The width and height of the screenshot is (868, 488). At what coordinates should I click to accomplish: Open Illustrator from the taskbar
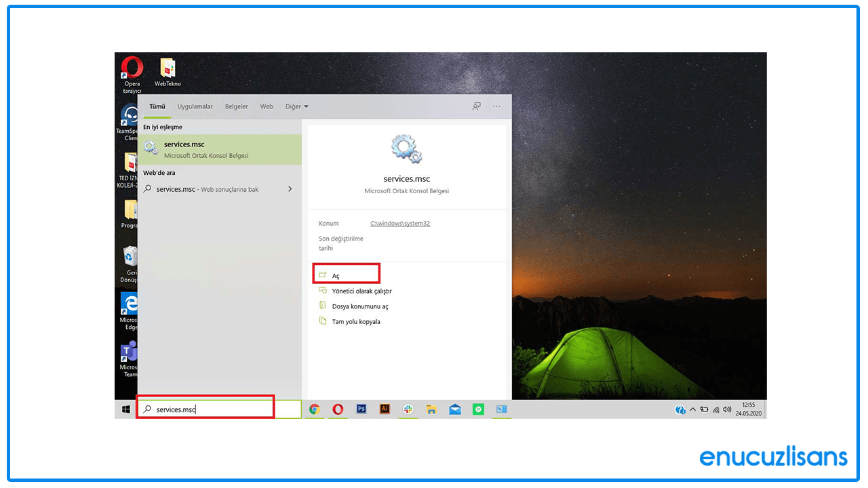(384, 409)
